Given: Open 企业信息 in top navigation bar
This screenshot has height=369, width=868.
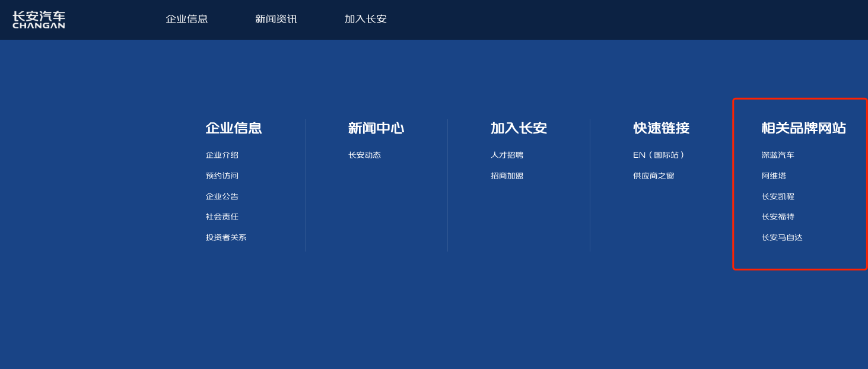Looking at the screenshot, I should (x=187, y=19).
